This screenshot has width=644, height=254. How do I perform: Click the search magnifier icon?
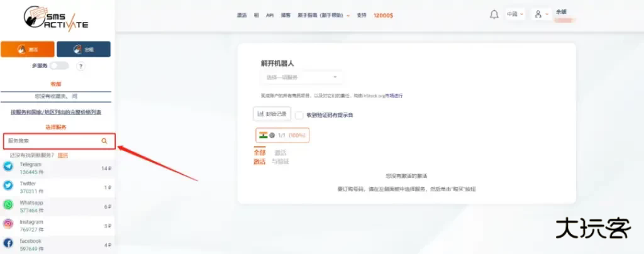click(x=104, y=141)
